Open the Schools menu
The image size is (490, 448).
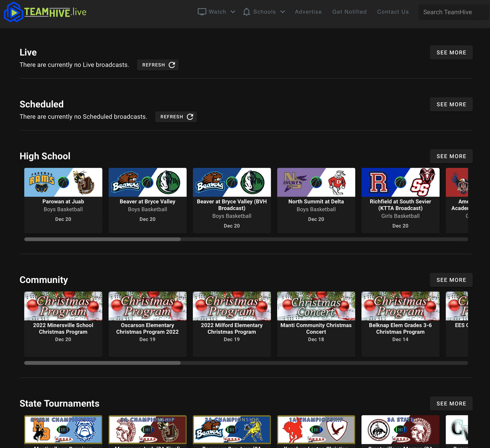(x=264, y=12)
